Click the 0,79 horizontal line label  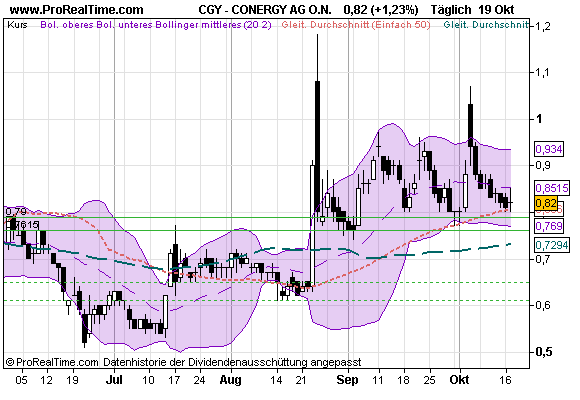[x=16, y=212]
